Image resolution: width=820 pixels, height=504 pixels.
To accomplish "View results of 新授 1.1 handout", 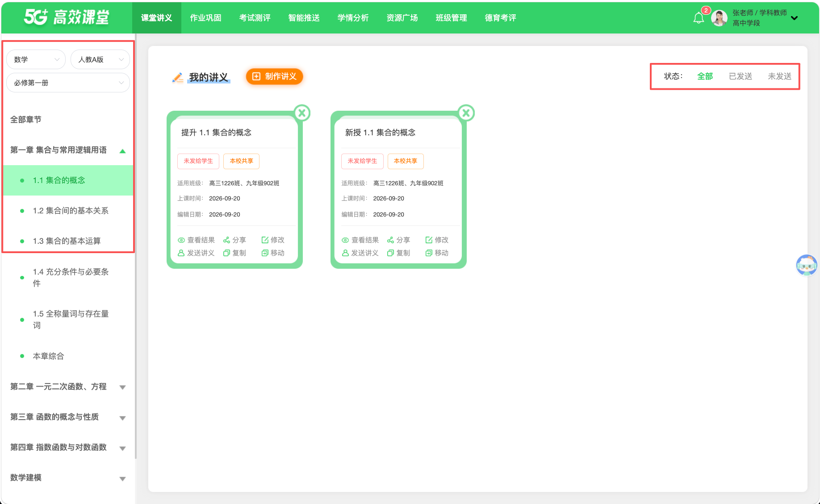I will [360, 240].
